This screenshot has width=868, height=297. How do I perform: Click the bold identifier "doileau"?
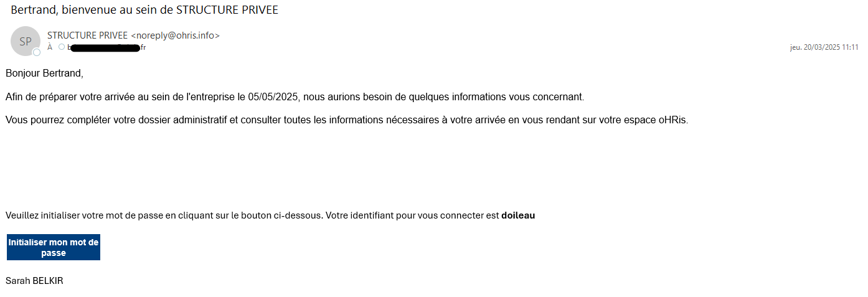point(518,215)
